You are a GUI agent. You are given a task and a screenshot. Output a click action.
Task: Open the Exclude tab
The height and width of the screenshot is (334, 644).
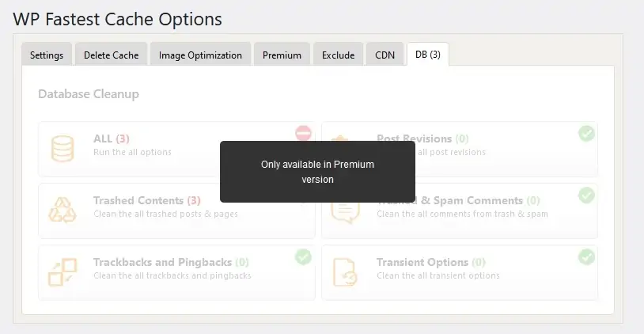[x=338, y=55]
